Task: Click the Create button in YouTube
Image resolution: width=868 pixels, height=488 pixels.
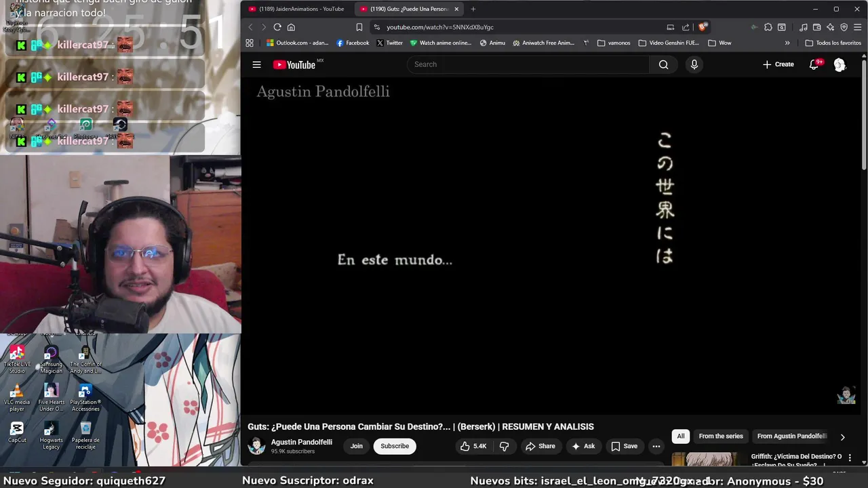Action: pyautogui.click(x=778, y=64)
